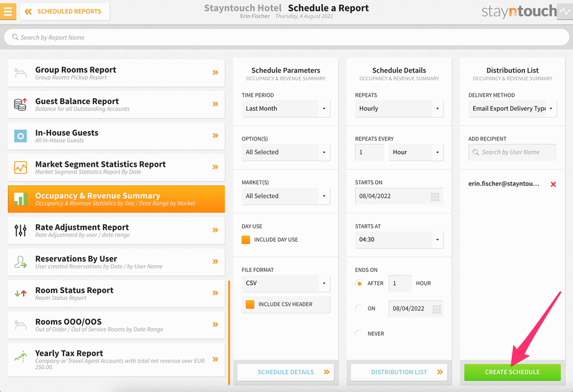
Task: Click the Create Schedule button
Action: (513, 372)
